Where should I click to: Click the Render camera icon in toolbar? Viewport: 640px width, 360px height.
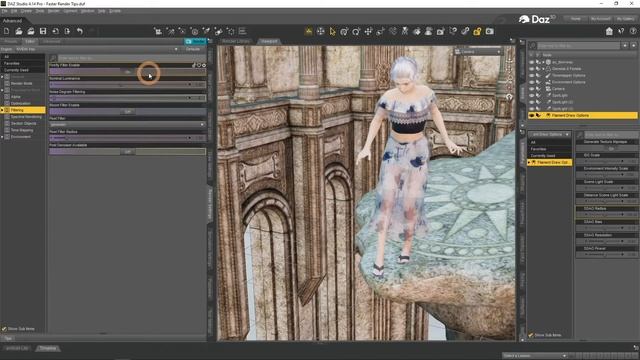[x=489, y=31]
